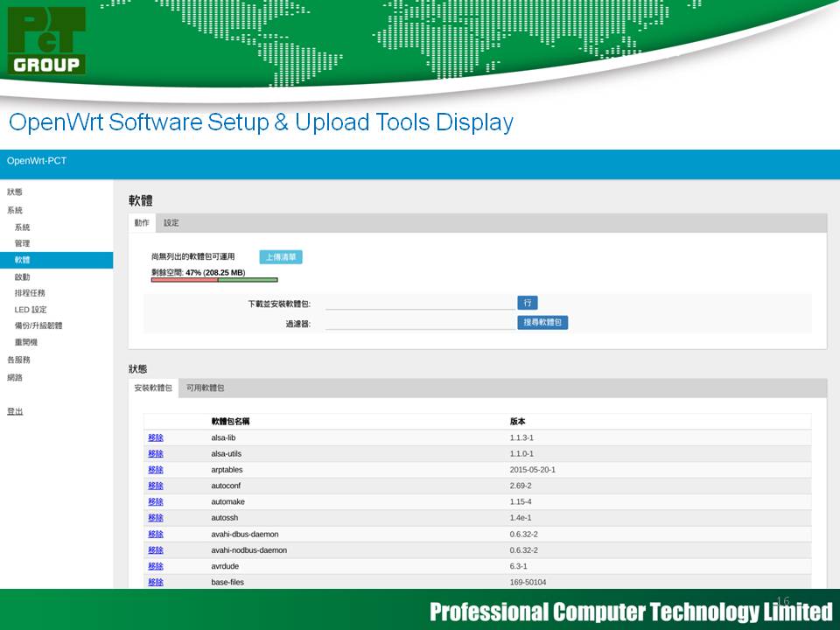
Task: Click 移除 link for autossh
Action: (156, 518)
